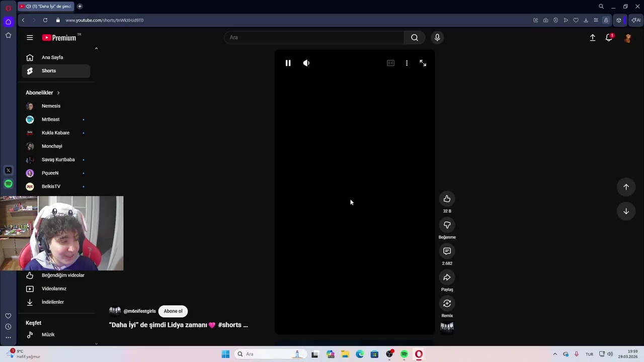
Task: Open the Monchayi channel
Action: pyautogui.click(x=56, y=146)
